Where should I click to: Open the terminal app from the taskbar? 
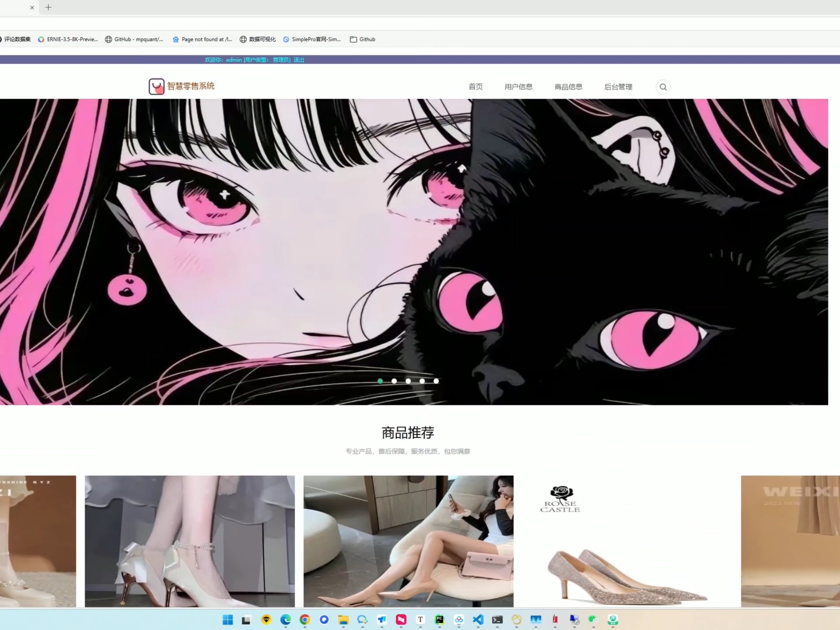(x=497, y=619)
